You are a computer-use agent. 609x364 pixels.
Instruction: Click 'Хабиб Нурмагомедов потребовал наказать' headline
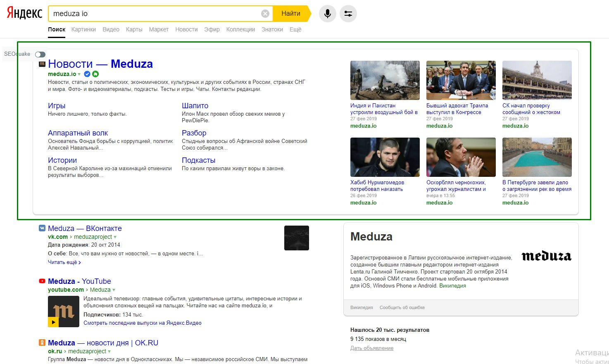tap(377, 186)
